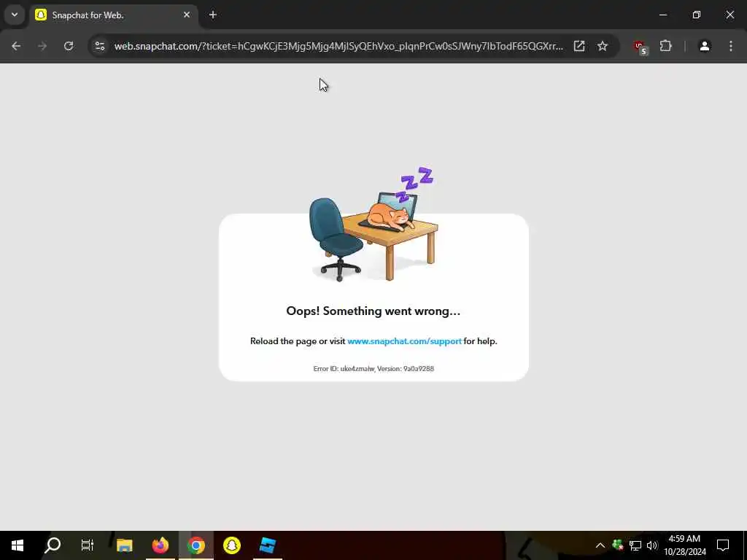Click the forward navigation arrow
The image size is (747, 560).
42,46
